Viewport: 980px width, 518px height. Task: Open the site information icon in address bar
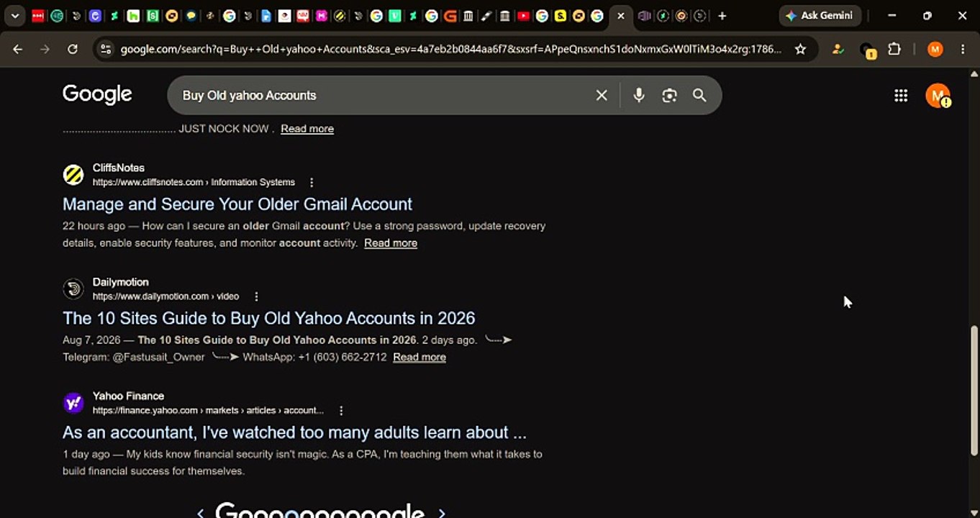[x=106, y=49]
